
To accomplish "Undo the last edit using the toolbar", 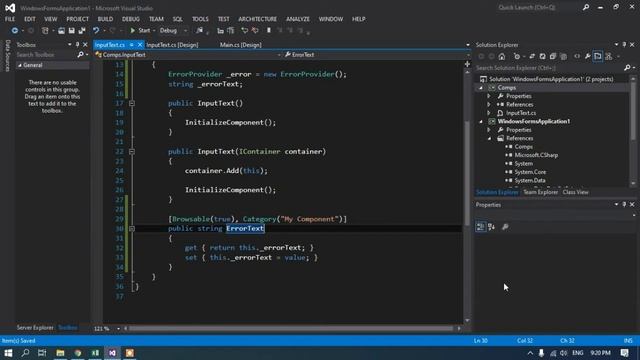I will click(x=96, y=31).
